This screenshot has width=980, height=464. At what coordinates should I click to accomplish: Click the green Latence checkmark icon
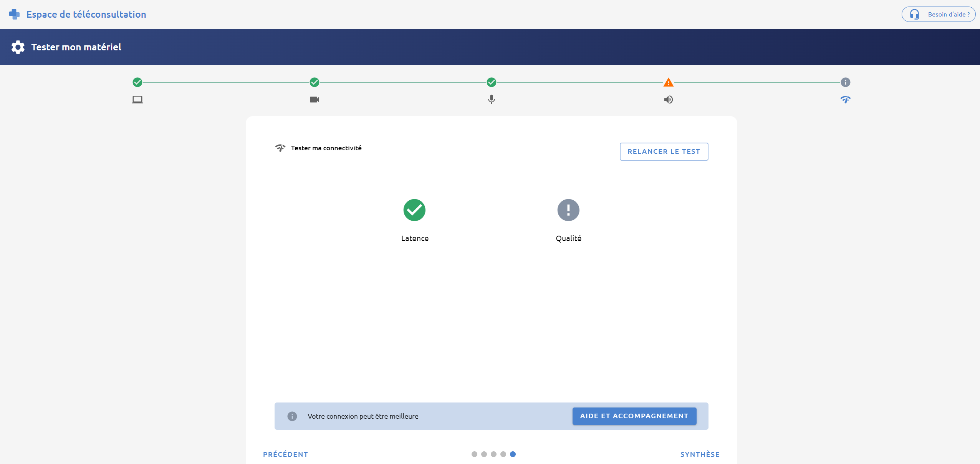coord(414,210)
